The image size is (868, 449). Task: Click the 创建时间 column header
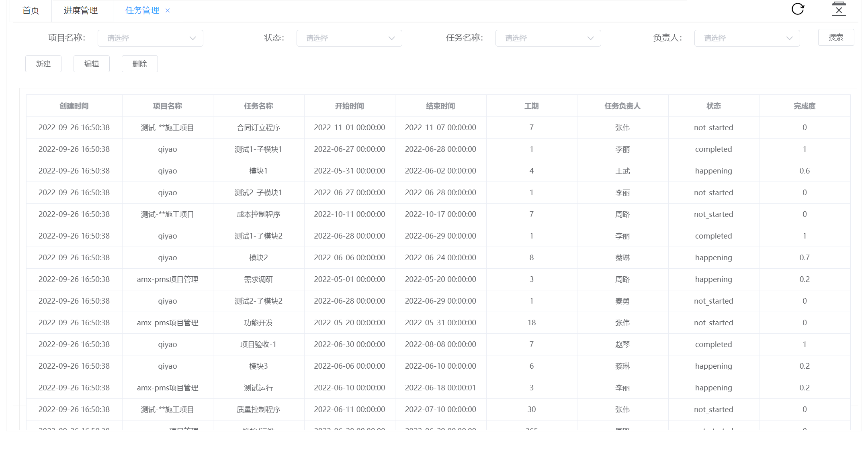74,106
